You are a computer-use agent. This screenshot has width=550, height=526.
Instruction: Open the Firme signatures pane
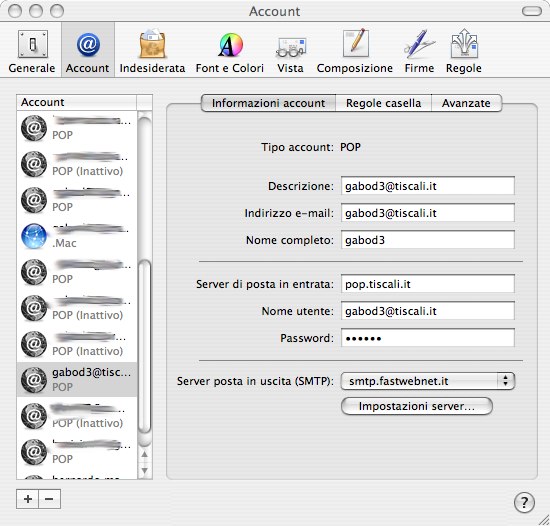tap(419, 52)
